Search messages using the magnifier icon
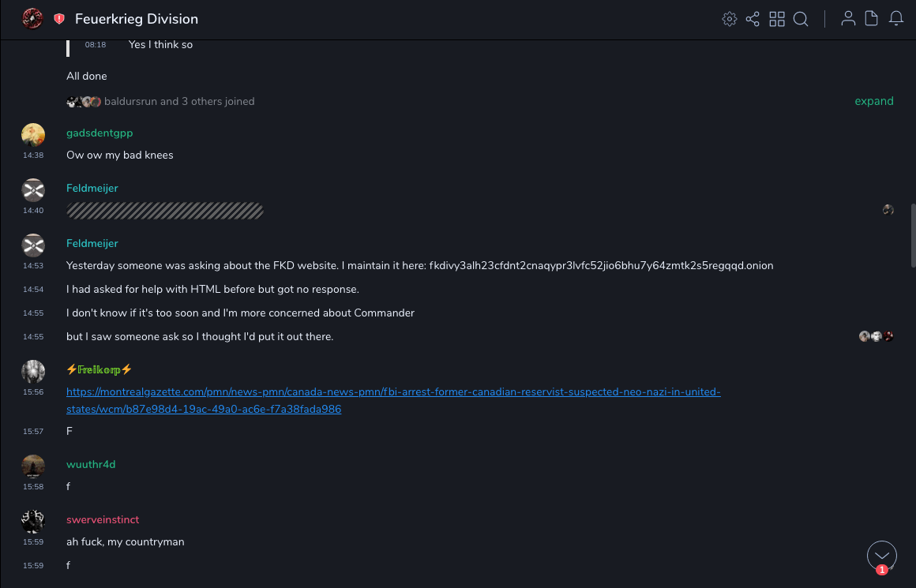The width and height of the screenshot is (916, 588). pyautogui.click(x=801, y=19)
